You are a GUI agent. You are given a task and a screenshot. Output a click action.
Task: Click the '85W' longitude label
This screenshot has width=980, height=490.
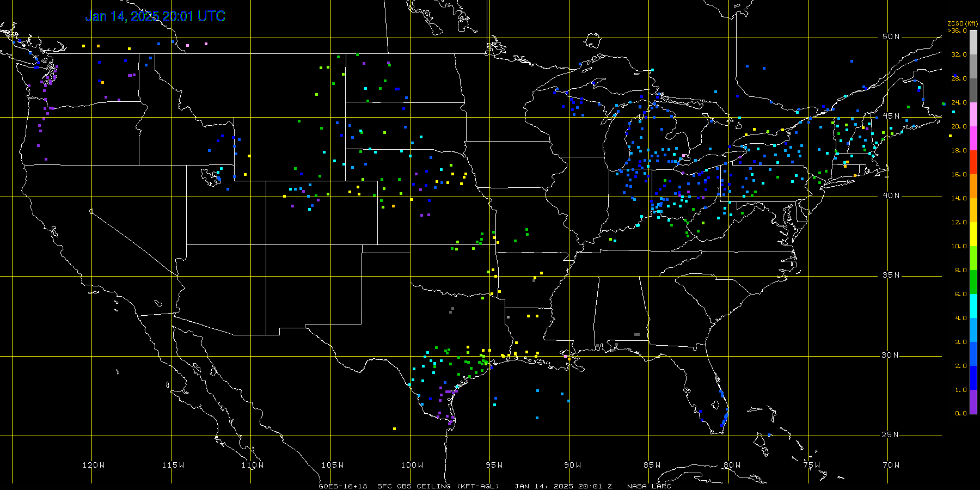pyautogui.click(x=652, y=465)
